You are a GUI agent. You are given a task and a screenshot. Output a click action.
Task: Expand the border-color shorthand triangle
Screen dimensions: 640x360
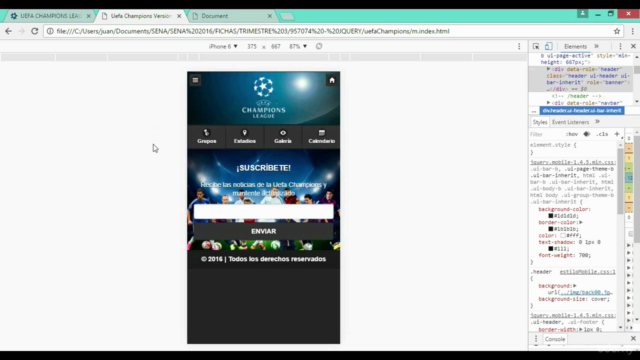pos(581,222)
